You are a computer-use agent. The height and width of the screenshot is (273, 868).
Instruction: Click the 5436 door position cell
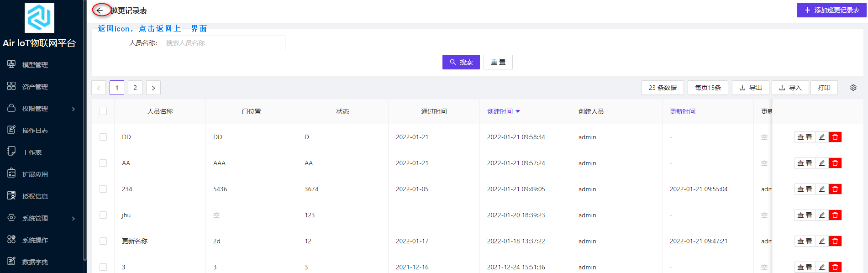220,189
